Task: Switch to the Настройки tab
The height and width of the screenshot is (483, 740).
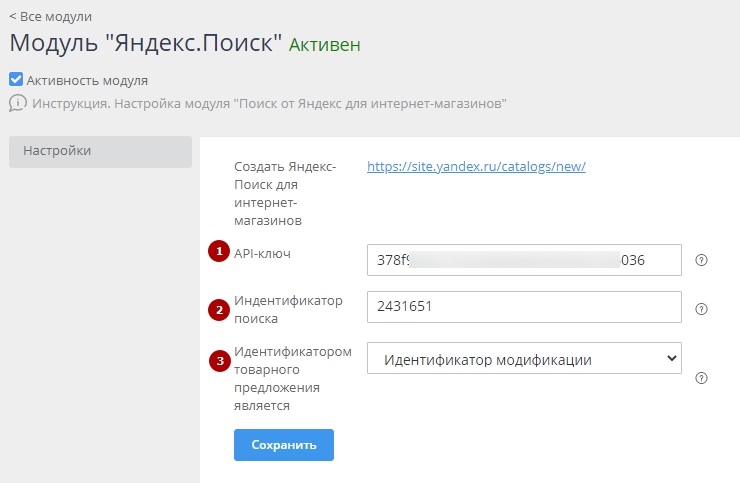Action: 100,151
